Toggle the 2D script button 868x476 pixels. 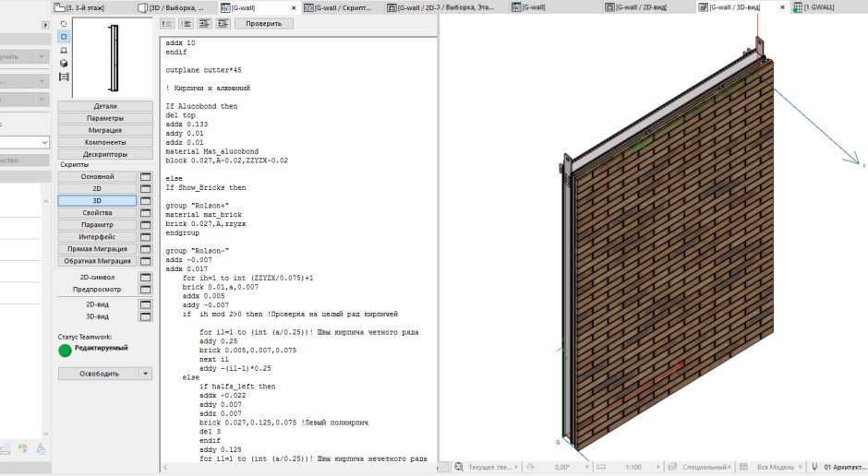(97, 188)
